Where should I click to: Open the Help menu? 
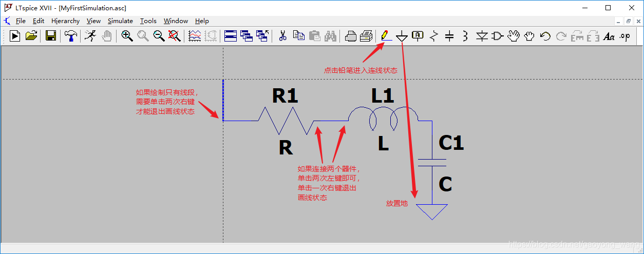coord(202,21)
